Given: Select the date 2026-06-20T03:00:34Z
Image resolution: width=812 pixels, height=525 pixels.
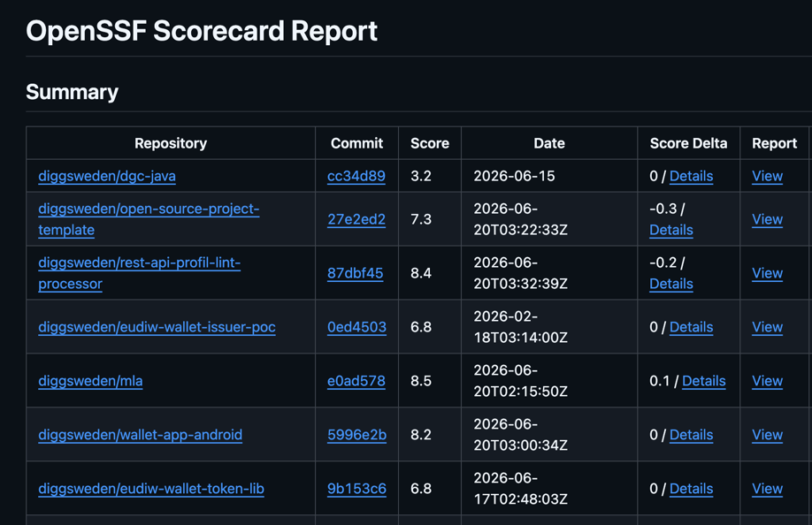Looking at the screenshot, I should pyautogui.click(x=520, y=435).
